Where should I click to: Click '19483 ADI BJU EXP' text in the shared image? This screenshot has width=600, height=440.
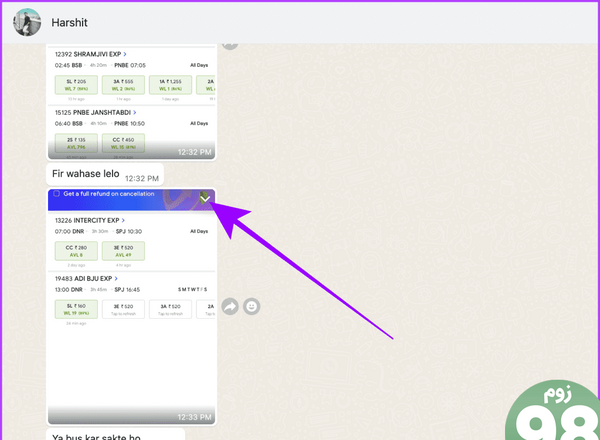83,279
